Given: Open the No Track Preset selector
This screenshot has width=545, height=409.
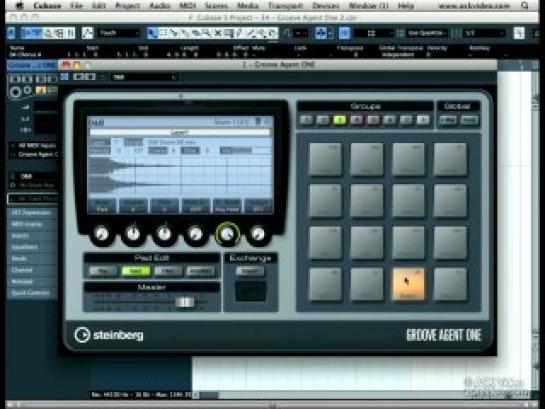Looking at the screenshot, I should click(x=33, y=199).
